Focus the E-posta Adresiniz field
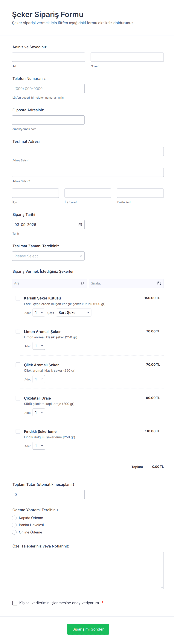 48,120
